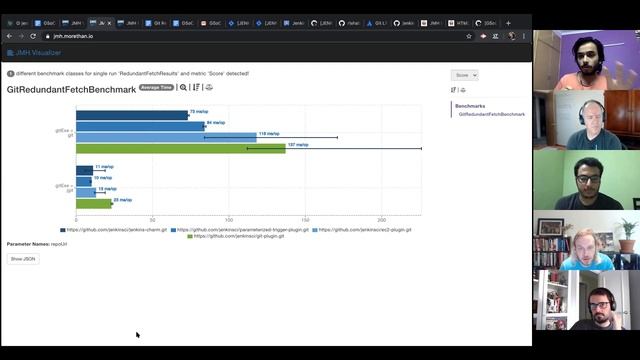Image resolution: width=640 pixels, height=360 pixels.
Task: Select participant video with purple wall
Action: tap(586, 60)
